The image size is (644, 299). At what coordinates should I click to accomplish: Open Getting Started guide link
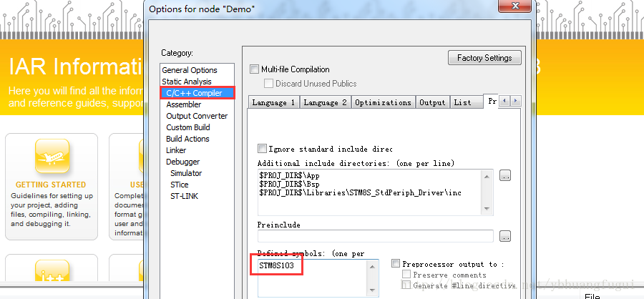click(x=51, y=185)
